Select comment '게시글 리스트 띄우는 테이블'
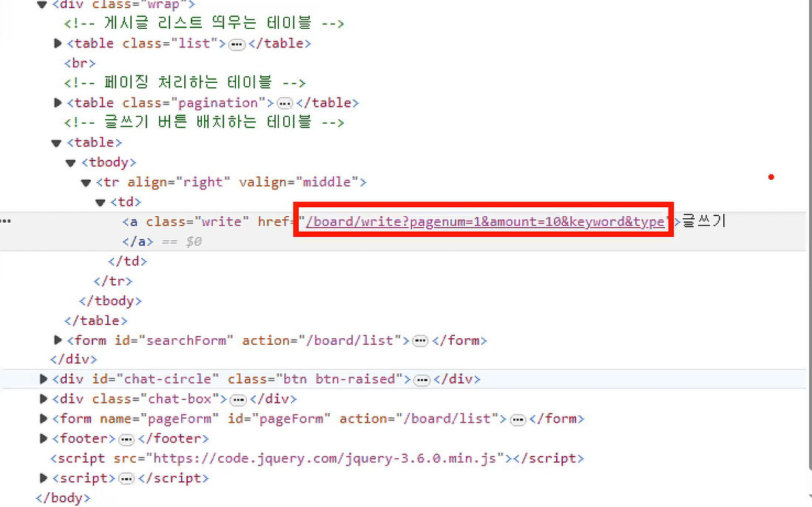The height and width of the screenshot is (507, 812). [x=204, y=24]
